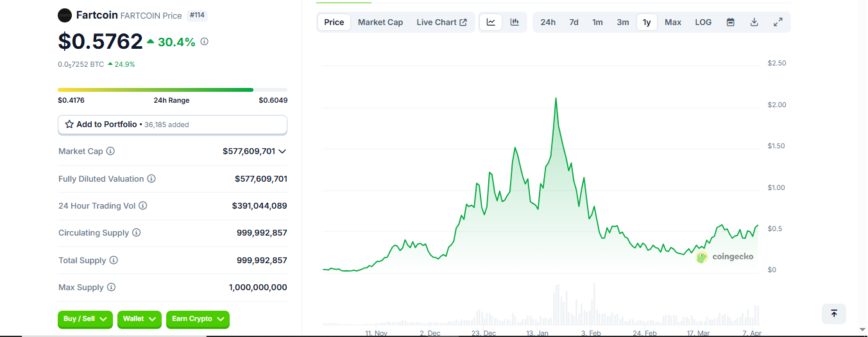Click the scroll-to-top arrow button
The height and width of the screenshot is (337, 868).
click(834, 313)
